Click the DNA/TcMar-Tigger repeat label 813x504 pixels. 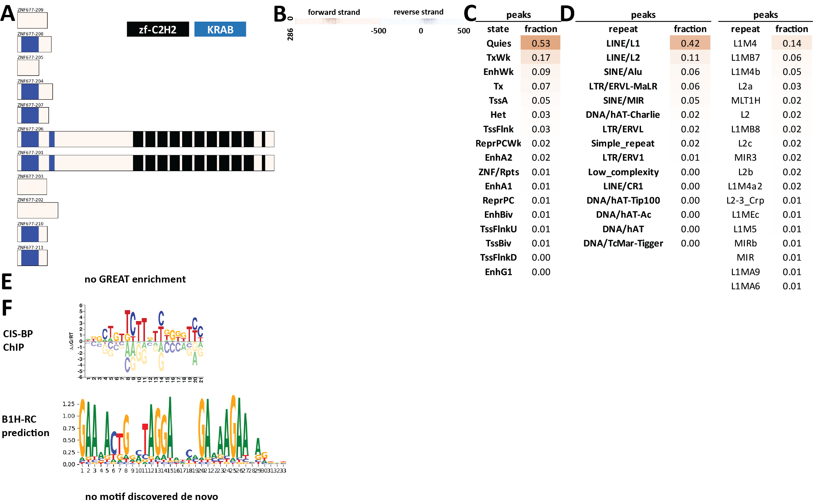(x=623, y=243)
